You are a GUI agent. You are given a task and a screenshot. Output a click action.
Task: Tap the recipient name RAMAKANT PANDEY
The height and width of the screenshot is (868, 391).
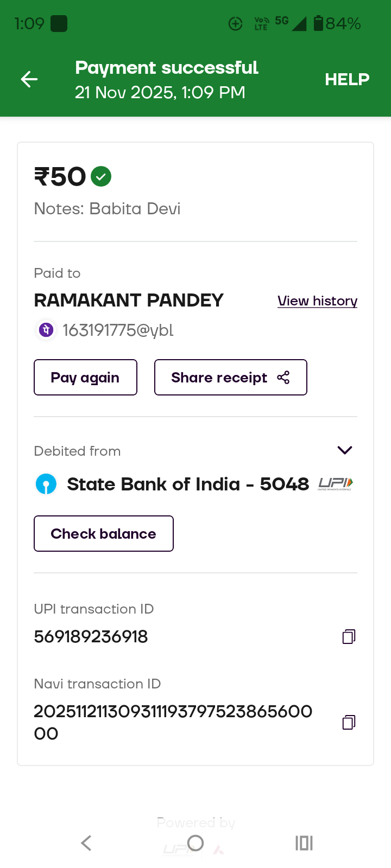click(129, 300)
